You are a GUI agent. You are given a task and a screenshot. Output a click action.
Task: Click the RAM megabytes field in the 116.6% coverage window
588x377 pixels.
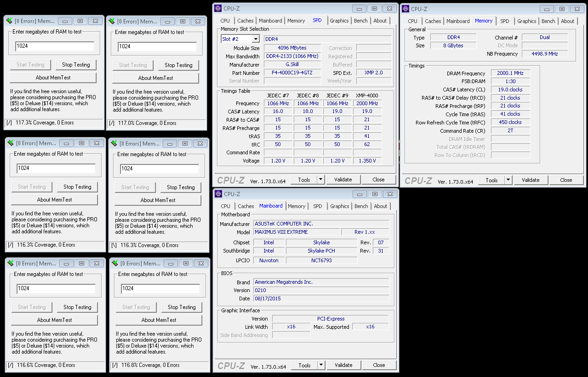click(56, 288)
